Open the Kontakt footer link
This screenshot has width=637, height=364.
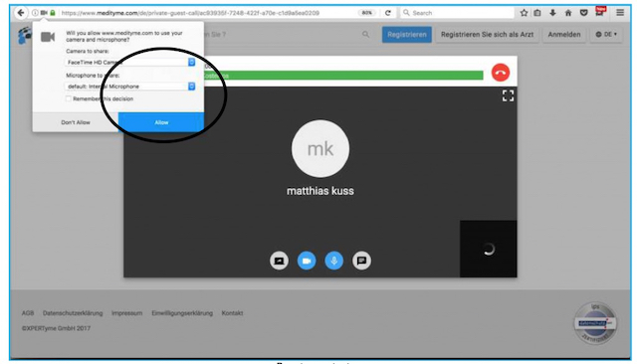tap(232, 313)
